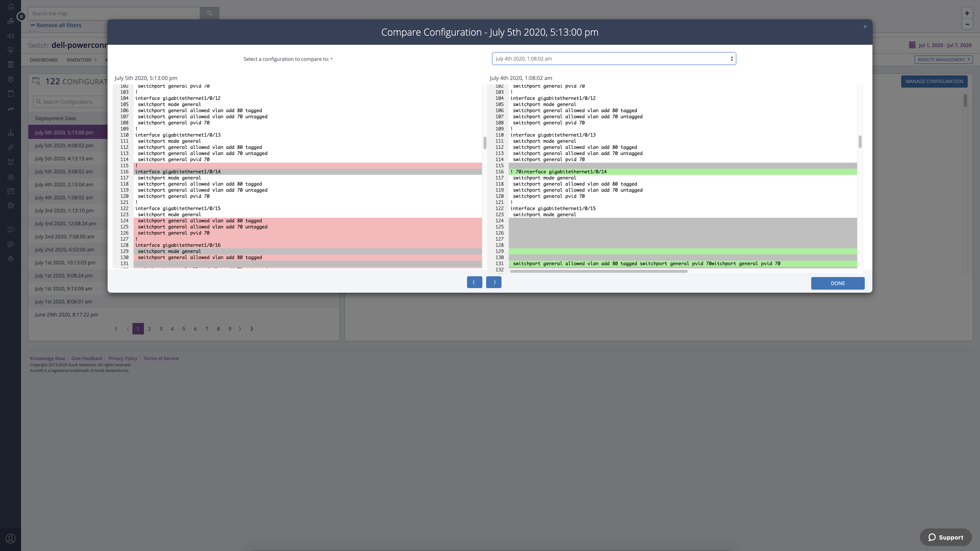Open the settings gear icon in sidebar

tap(11, 205)
